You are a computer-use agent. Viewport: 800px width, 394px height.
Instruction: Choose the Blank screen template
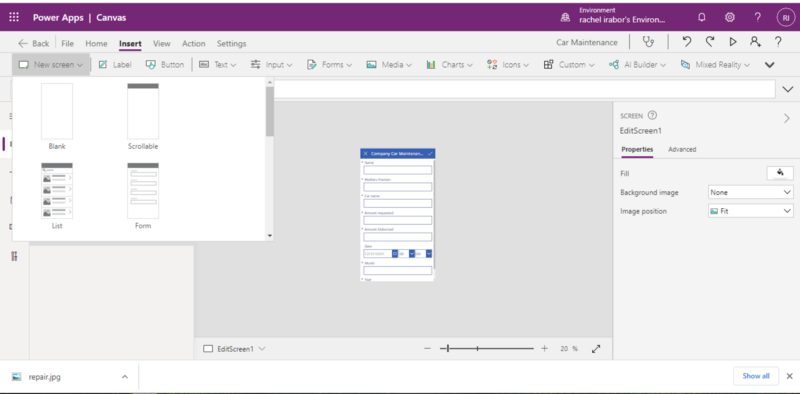(57, 116)
